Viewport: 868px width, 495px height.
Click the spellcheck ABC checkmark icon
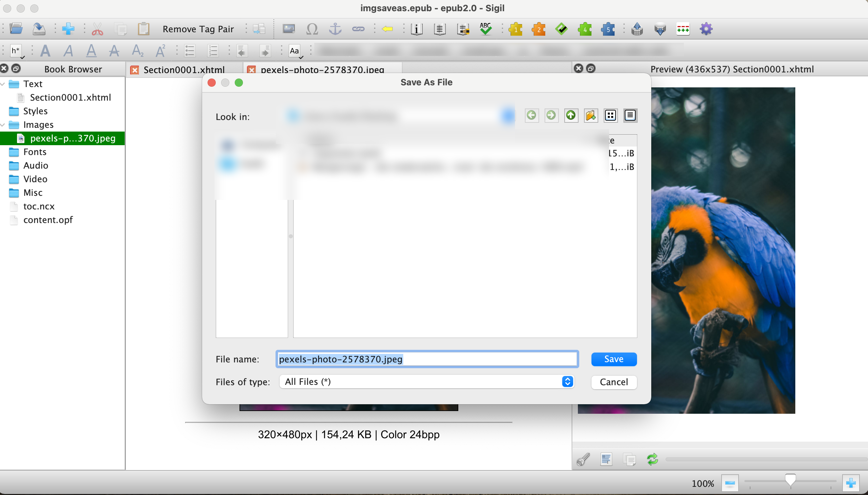point(485,29)
